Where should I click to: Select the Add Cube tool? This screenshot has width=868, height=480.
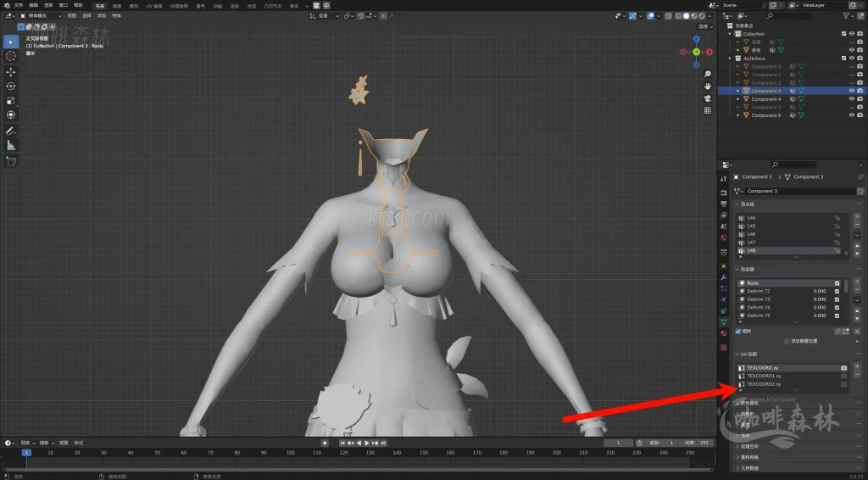tap(10, 162)
